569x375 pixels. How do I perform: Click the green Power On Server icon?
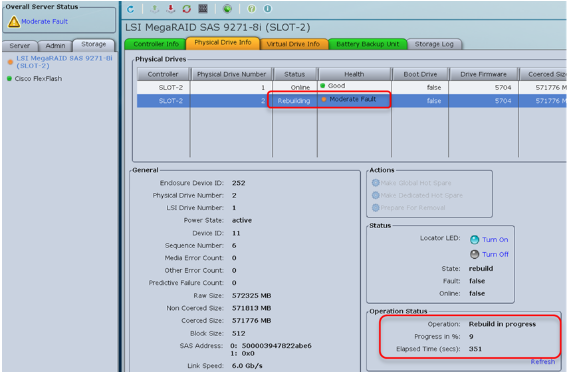155,9
